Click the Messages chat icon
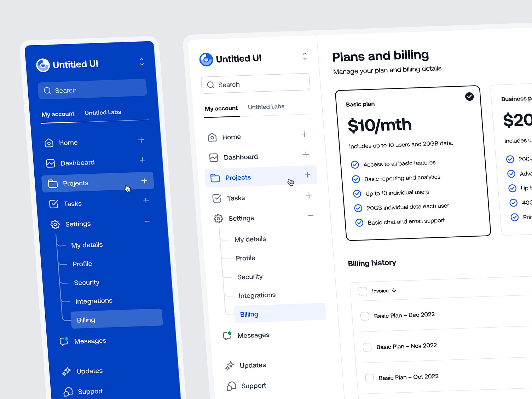Image resolution: width=532 pixels, height=399 pixels. [x=227, y=336]
